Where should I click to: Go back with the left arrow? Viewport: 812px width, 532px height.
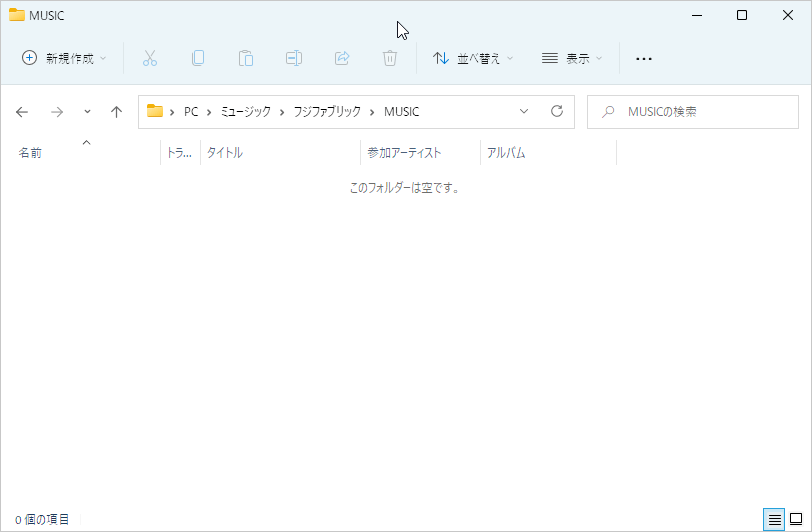22,112
